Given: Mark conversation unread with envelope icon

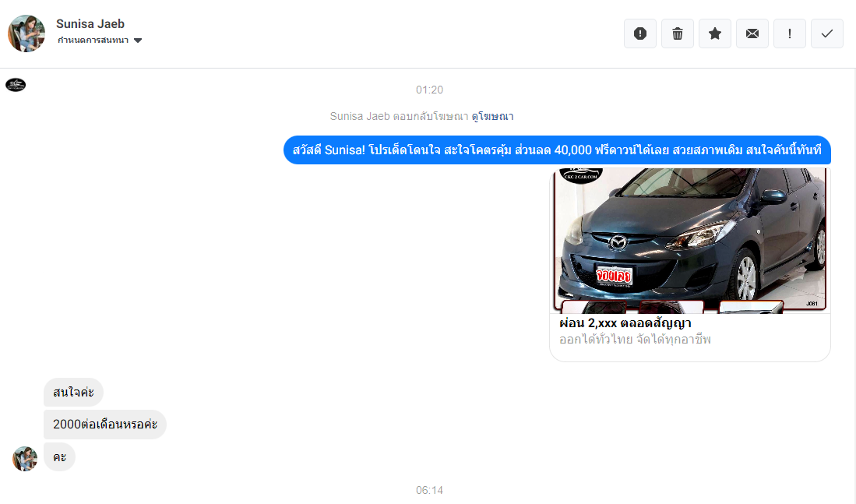Looking at the screenshot, I should pos(752,33).
